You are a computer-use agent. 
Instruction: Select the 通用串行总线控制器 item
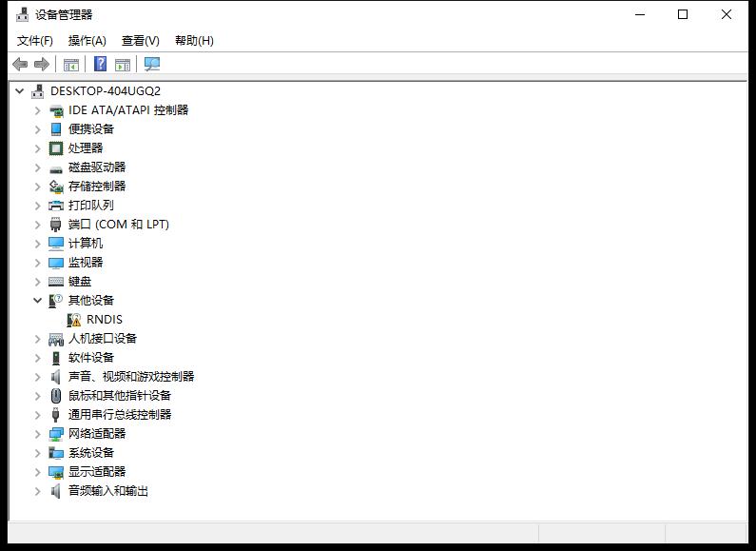click(119, 415)
